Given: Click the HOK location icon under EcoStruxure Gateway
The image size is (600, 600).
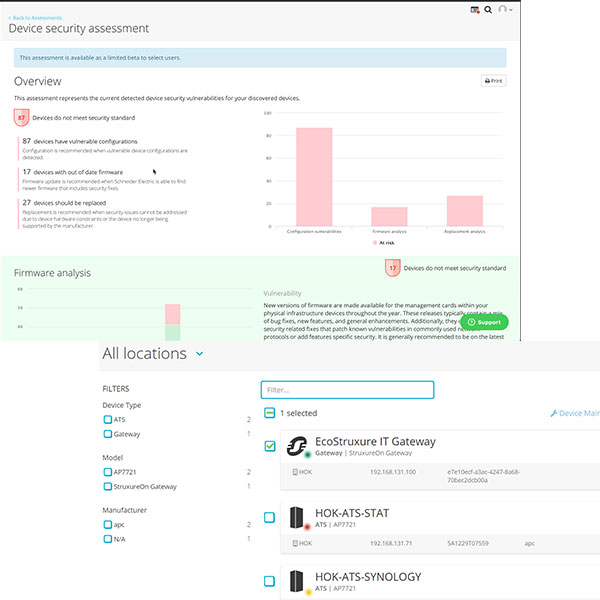Looking at the screenshot, I should pyautogui.click(x=295, y=472).
